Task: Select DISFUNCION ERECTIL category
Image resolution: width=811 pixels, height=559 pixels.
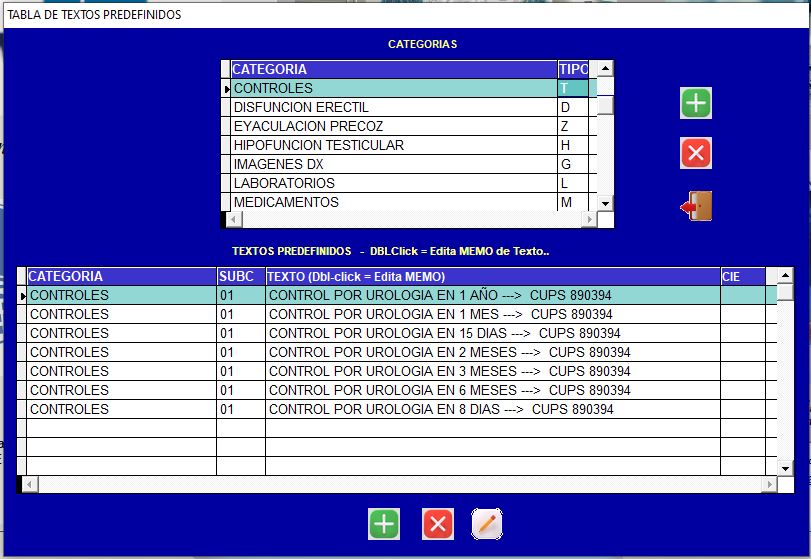Action: [394, 107]
